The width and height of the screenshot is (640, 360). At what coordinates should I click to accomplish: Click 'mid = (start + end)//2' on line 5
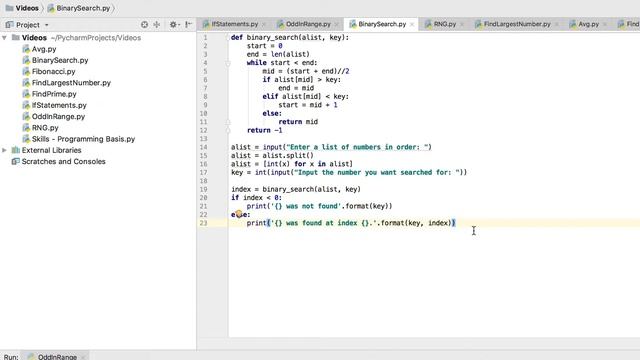(306, 71)
